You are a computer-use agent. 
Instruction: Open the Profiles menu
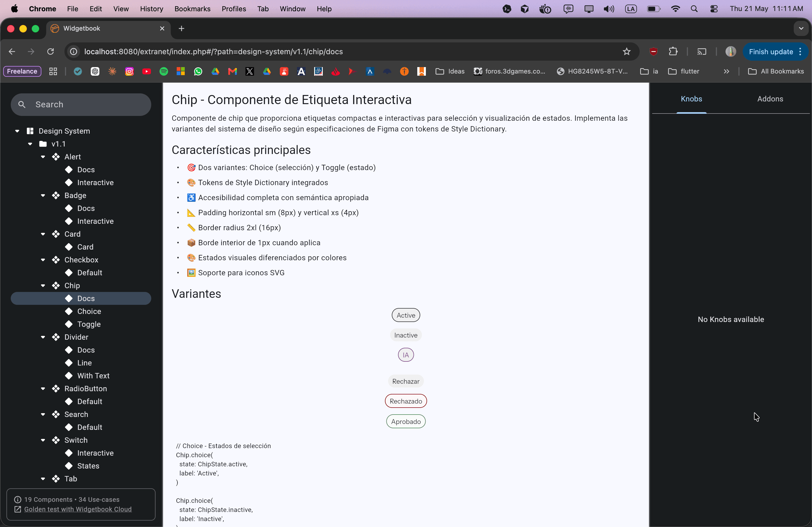pos(234,9)
